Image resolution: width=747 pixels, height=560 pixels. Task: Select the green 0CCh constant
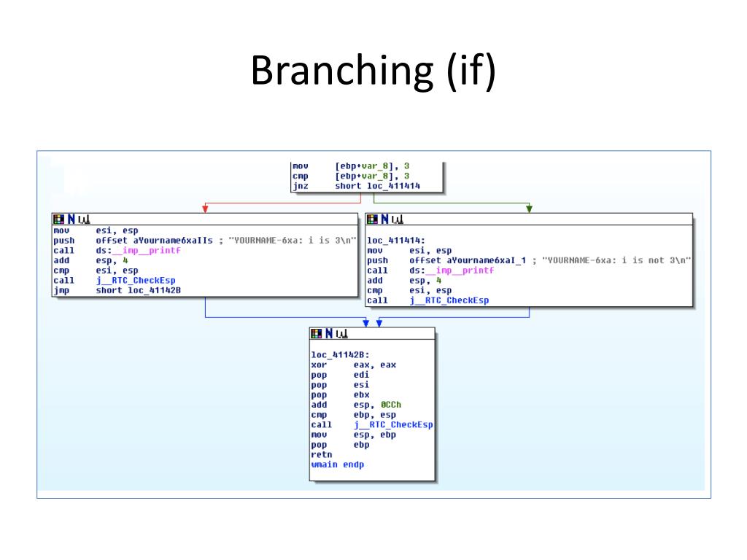pos(391,404)
